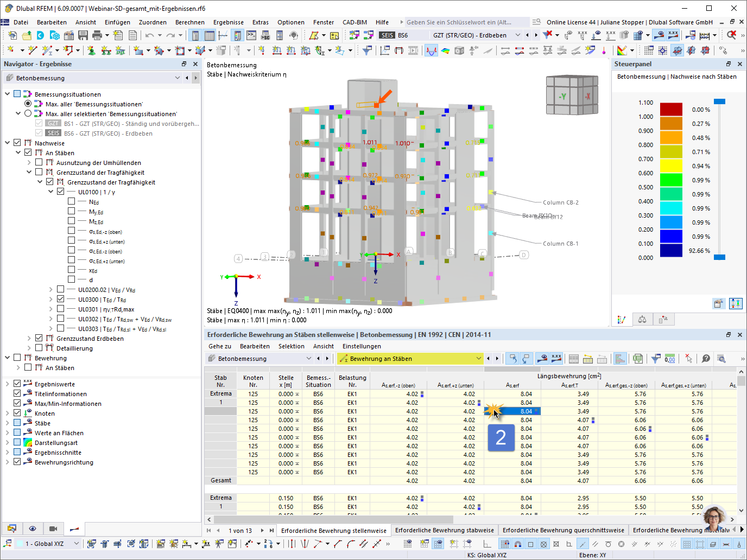Screen dimensions: 747x560
Task: Toggle the UL0300 TEd / TRd checkbox
Action: [x=60, y=299]
